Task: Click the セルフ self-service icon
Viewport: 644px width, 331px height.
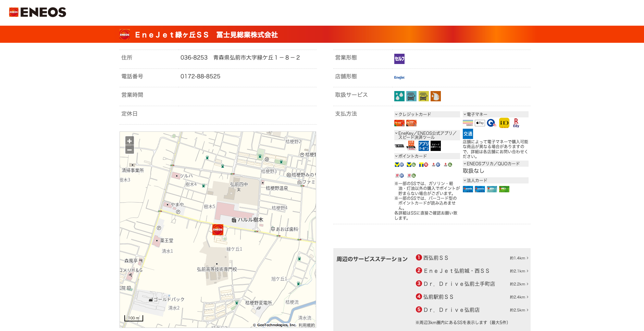Action: coord(399,59)
